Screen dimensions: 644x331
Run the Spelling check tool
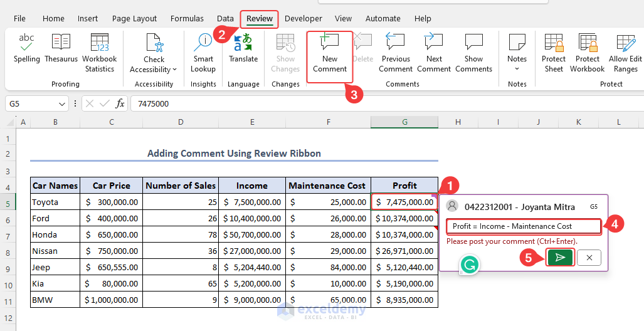click(26, 49)
